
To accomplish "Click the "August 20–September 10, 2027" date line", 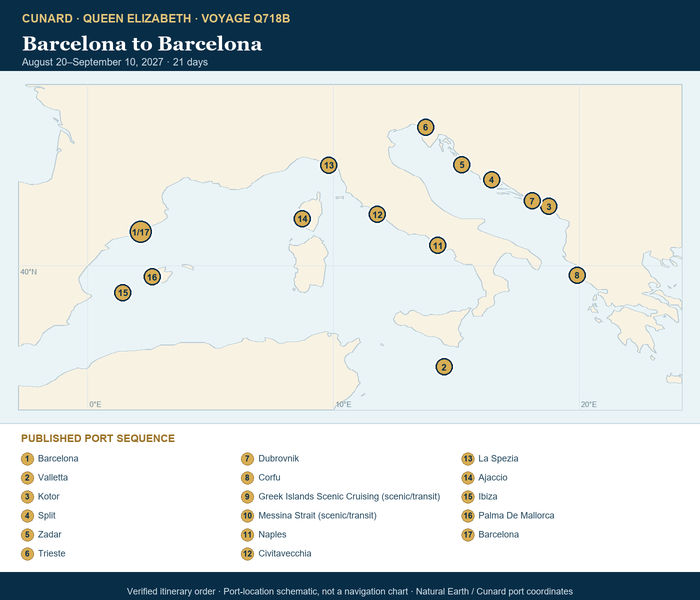I will (x=92, y=62).
